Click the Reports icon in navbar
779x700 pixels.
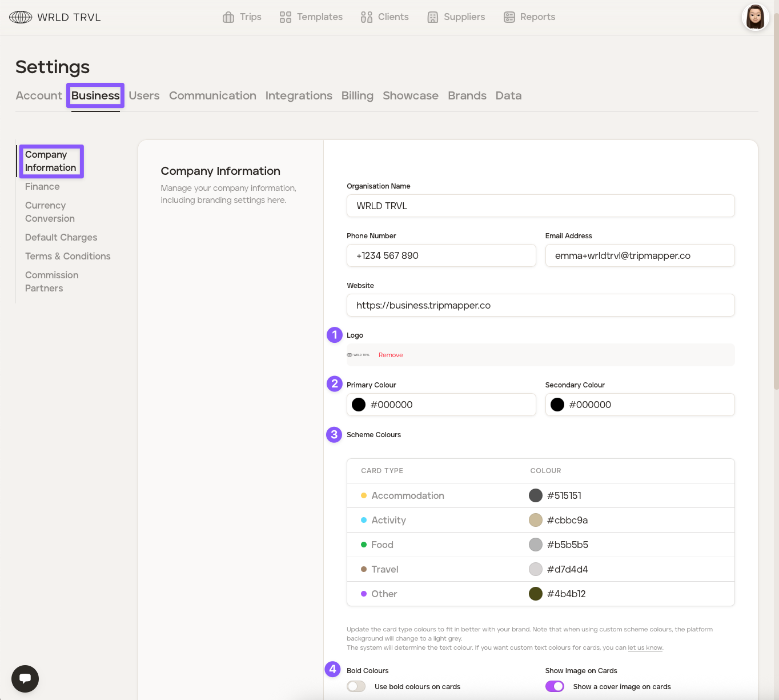coord(509,17)
